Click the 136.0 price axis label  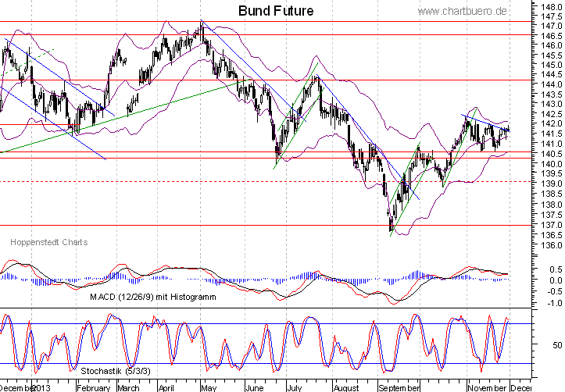pyautogui.click(x=551, y=245)
